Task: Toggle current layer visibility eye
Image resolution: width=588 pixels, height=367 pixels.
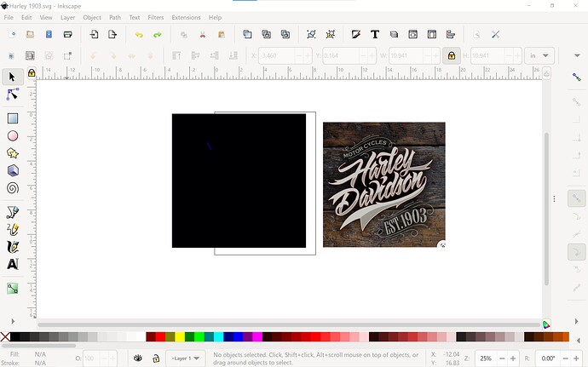Action: [137, 358]
